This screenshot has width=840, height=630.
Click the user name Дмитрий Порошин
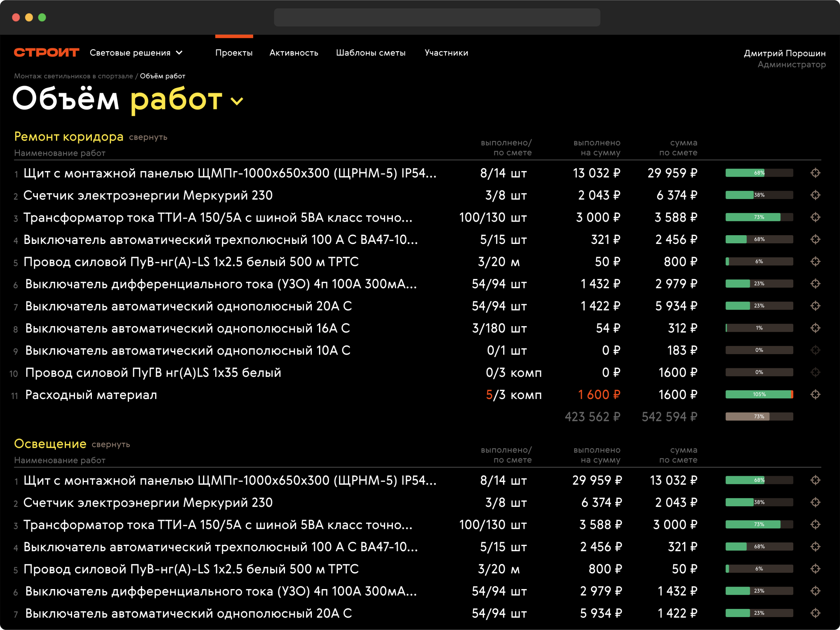click(x=784, y=53)
